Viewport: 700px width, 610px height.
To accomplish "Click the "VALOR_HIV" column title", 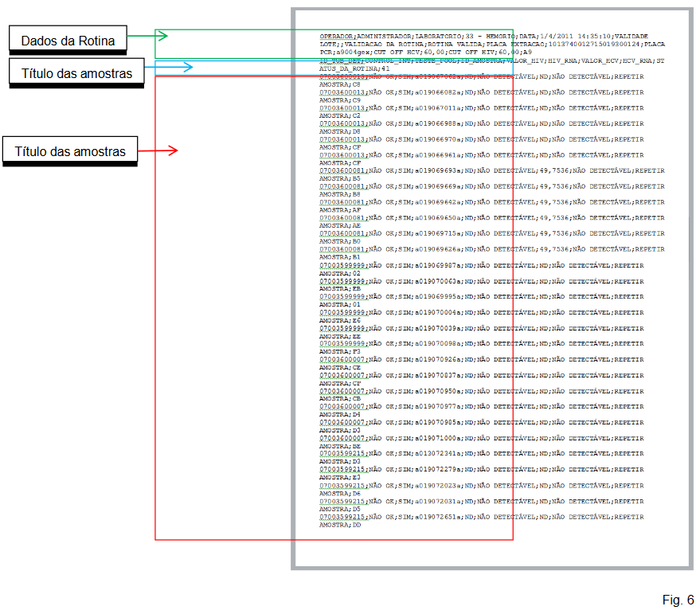I will (525, 61).
